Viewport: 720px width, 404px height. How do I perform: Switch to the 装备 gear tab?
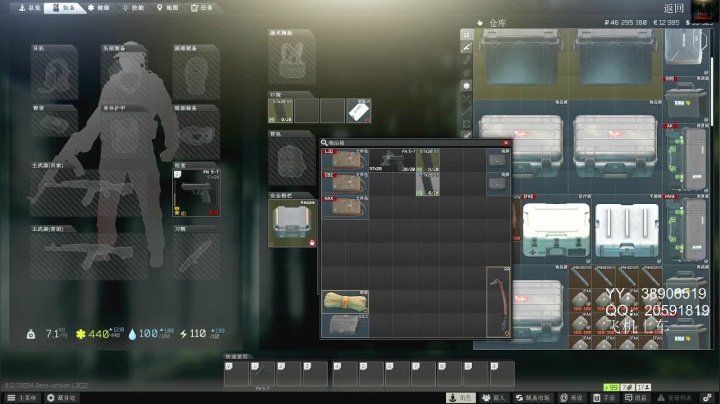click(64, 8)
